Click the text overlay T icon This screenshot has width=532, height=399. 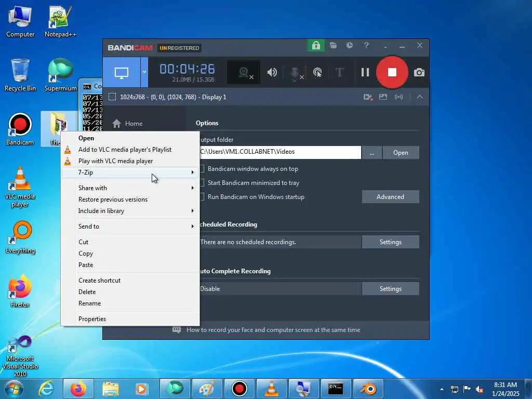[339, 72]
